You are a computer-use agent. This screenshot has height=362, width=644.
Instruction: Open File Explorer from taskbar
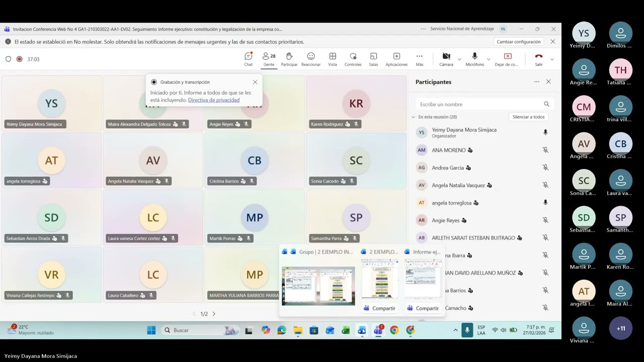point(298,330)
